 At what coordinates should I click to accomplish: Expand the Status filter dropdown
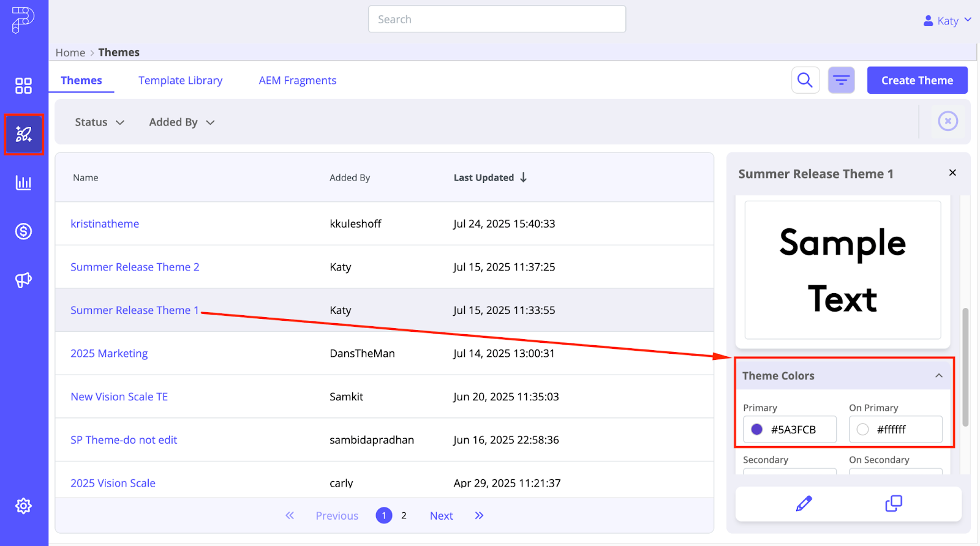click(100, 122)
